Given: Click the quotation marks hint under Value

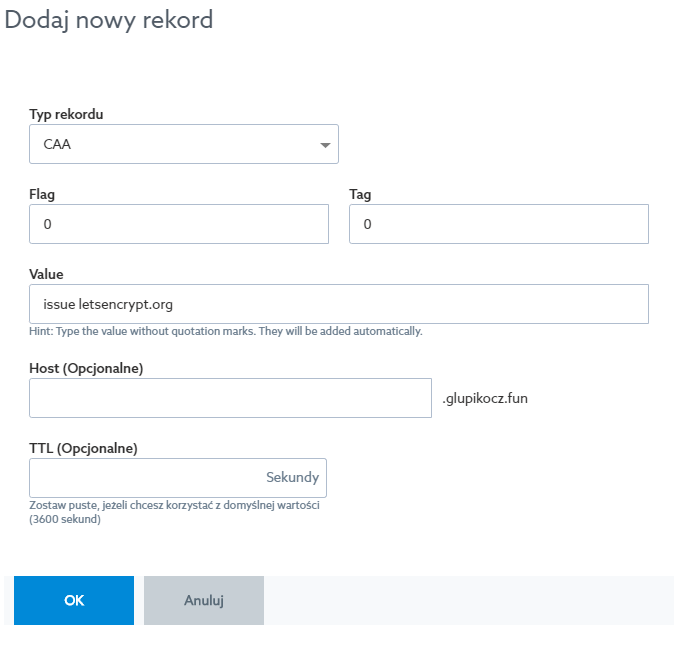Looking at the screenshot, I should pyautogui.click(x=226, y=331).
